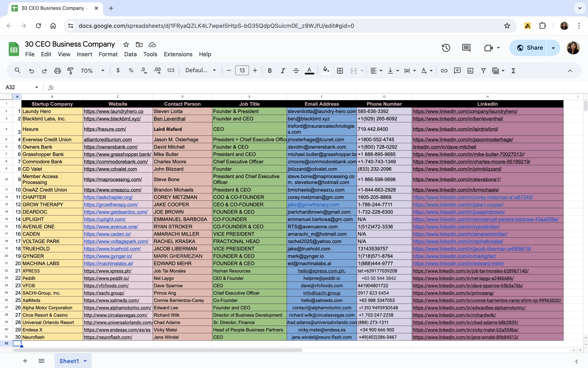Screen dimensions: 588x368
Task: Toggle bold formatting
Action: [x=269, y=71]
